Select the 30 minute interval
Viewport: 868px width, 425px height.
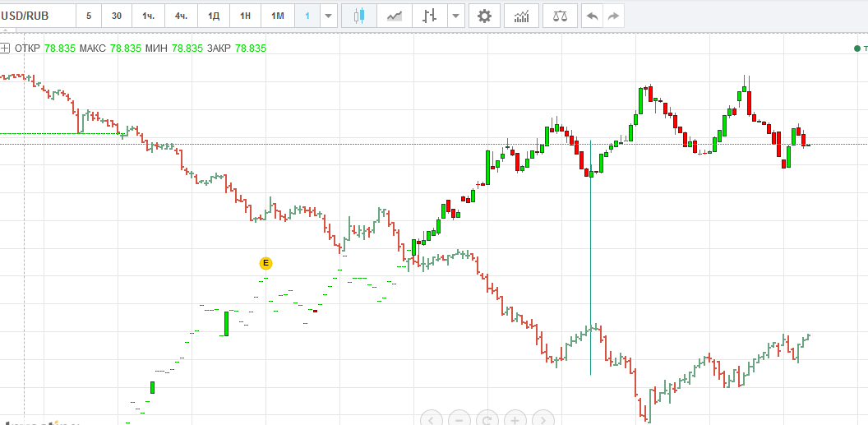pyautogui.click(x=117, y=16)
